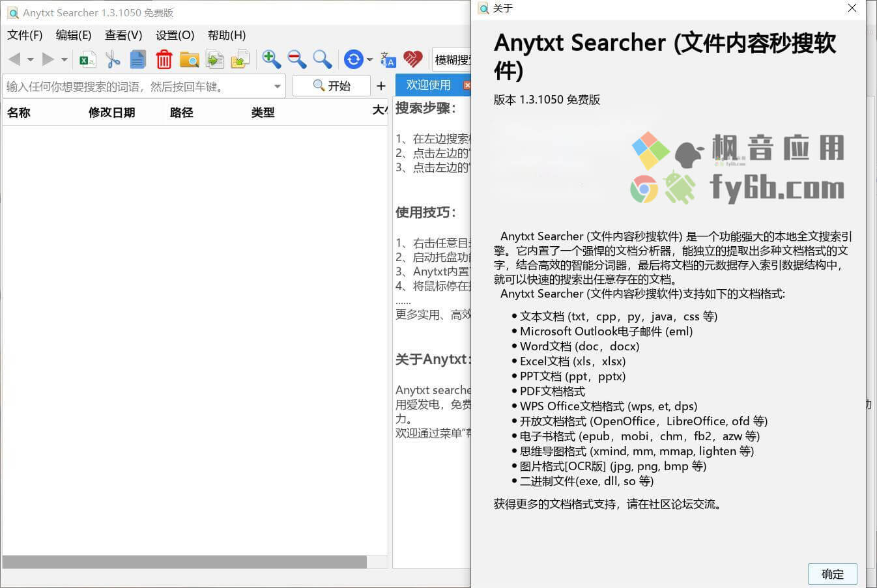Click the zoom in magnifier icon
Screen dimensions: 877x588
point(271,60)
